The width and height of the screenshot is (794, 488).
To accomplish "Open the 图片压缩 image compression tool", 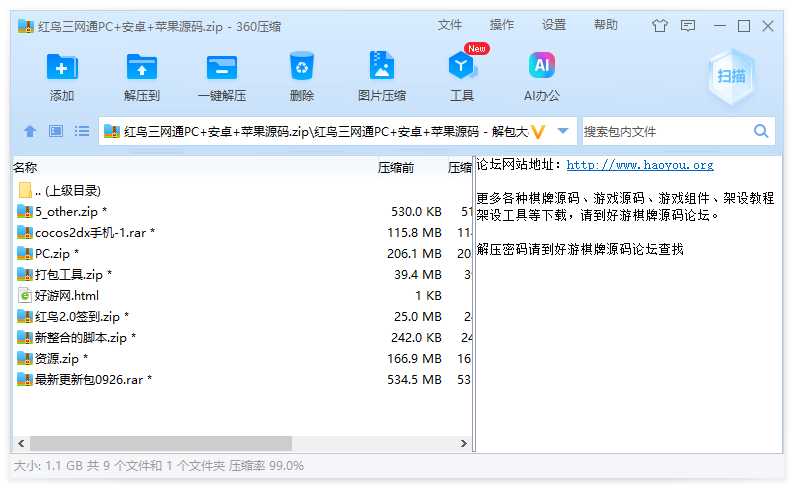I will pyautogui.click(x=382, y=65).
